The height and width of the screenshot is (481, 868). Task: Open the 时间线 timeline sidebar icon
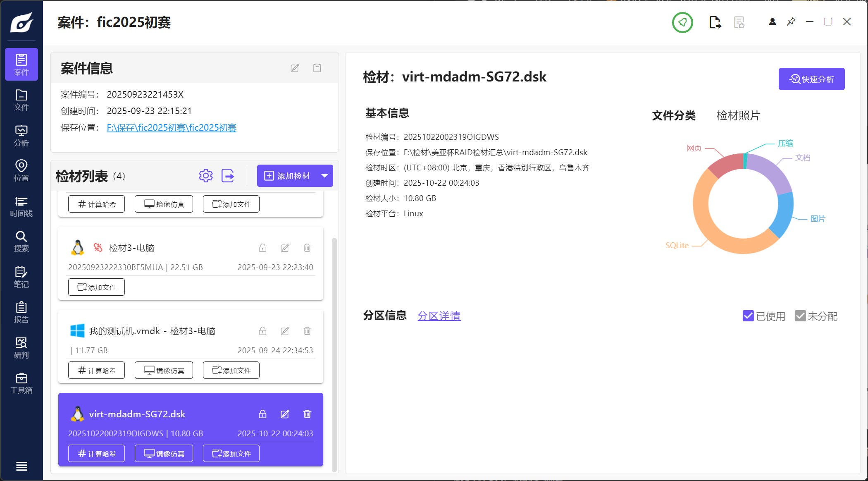(x=21, y=206)
